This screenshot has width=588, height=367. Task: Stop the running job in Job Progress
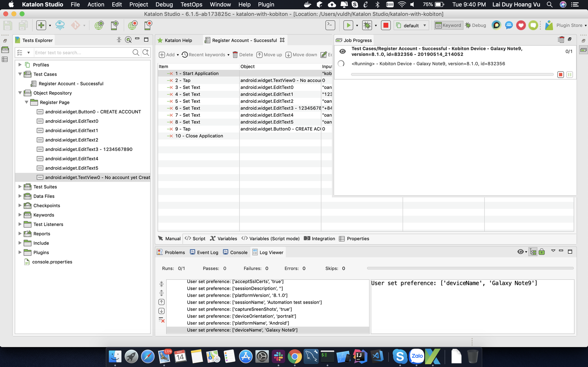pos(561,74)
